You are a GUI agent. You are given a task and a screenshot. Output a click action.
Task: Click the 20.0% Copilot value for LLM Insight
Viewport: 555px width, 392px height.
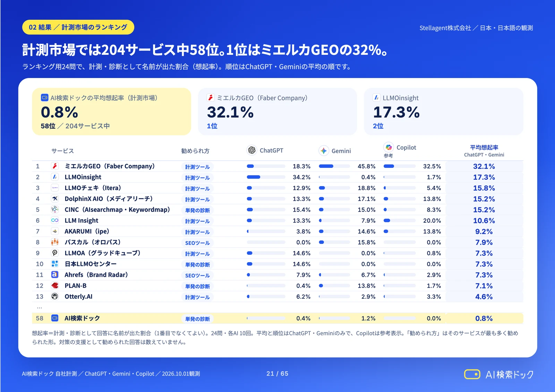click(x=432, y=221)
